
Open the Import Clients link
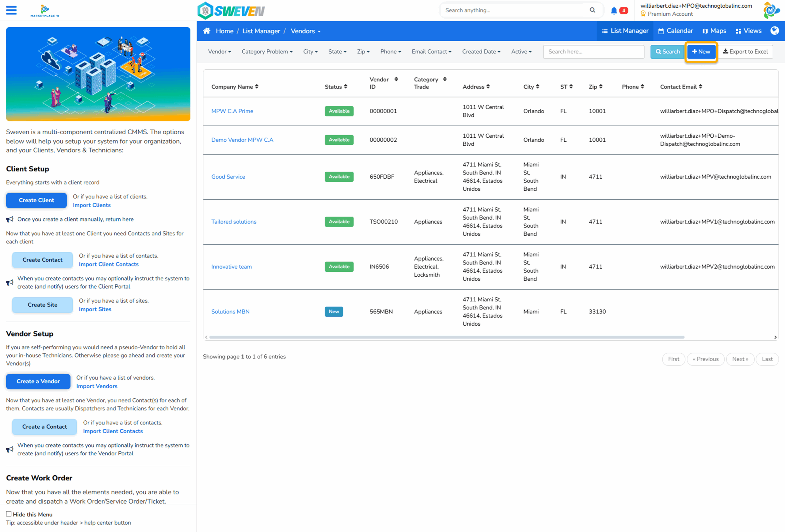pos(92,205)
